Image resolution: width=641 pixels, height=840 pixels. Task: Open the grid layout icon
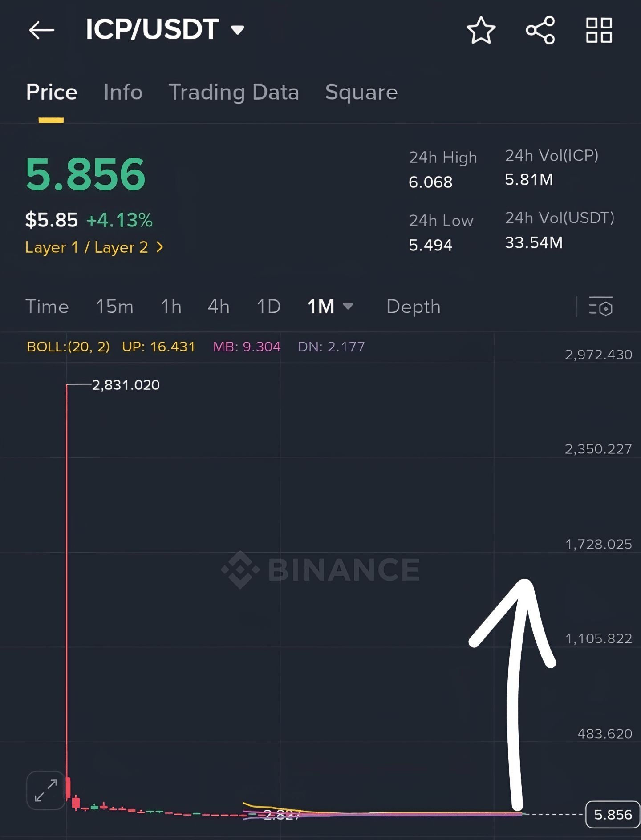[x=599, y=30]
